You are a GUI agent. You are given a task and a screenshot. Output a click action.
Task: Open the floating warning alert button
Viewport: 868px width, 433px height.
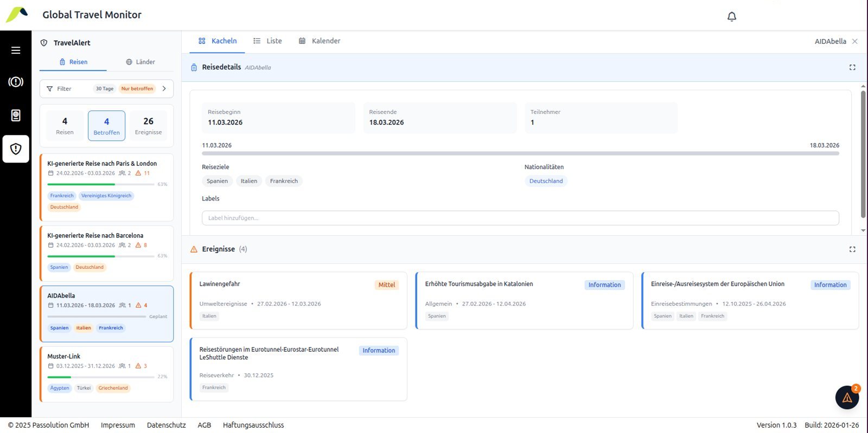click(847, 398)
